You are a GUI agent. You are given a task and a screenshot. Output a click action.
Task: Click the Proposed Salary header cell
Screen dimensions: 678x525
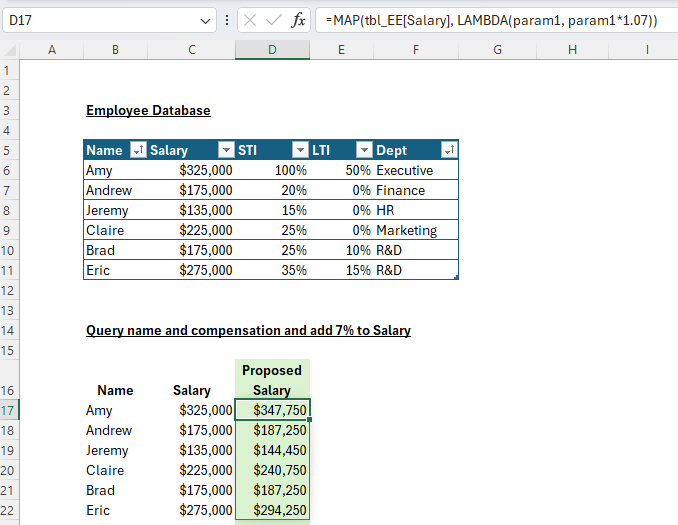click(x=272, y=380)
